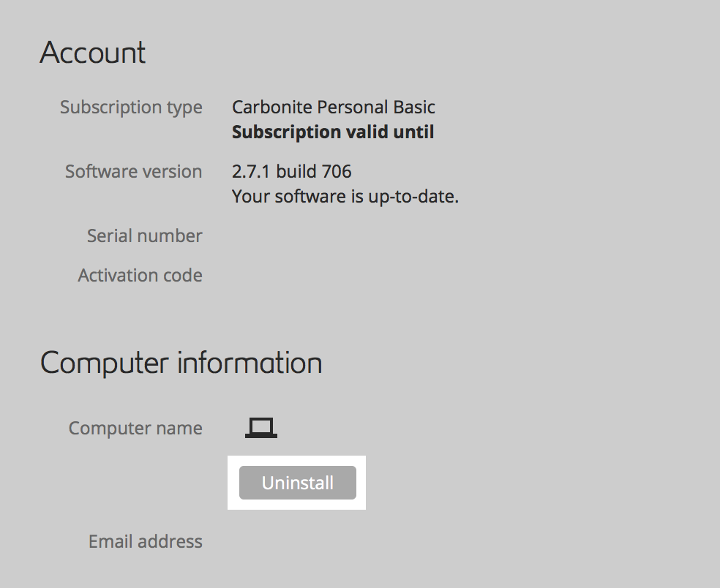Click the bold Subscription valid until text
Viewport: 720px width, 588px height.
coord(333,132)
